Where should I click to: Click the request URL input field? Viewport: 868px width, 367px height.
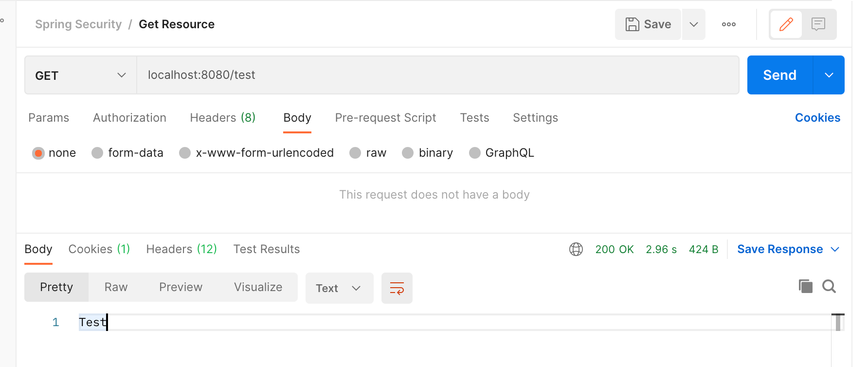tap(438, 75)
